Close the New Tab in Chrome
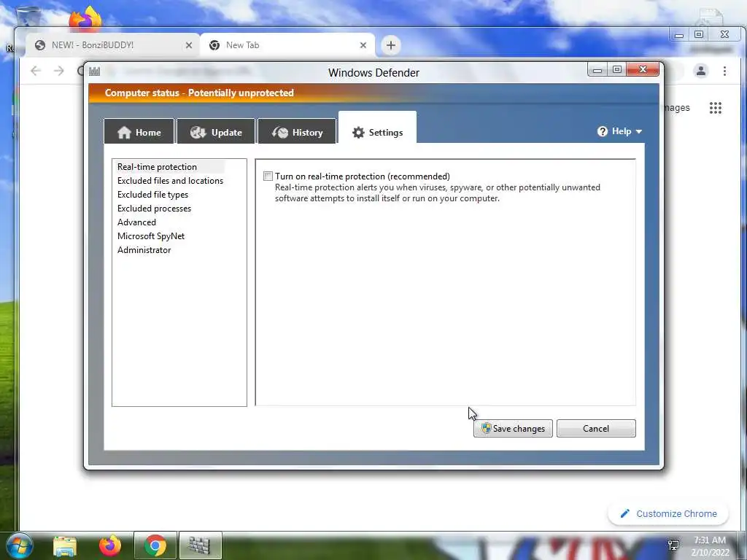Image resolution: width=747 pixels, height=560 pixels. (363, 45)
